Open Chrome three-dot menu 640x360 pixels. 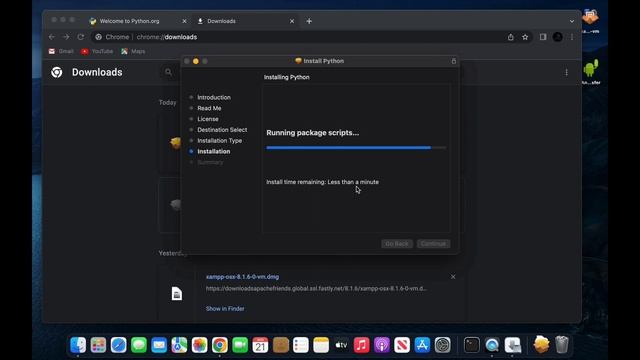572,37
